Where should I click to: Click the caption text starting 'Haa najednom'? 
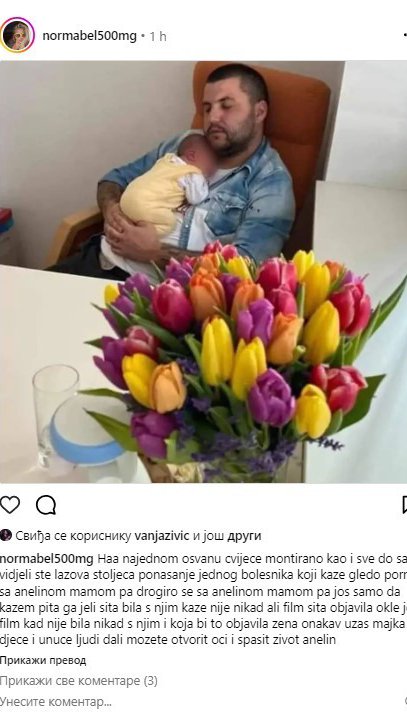tap(203, 599)
